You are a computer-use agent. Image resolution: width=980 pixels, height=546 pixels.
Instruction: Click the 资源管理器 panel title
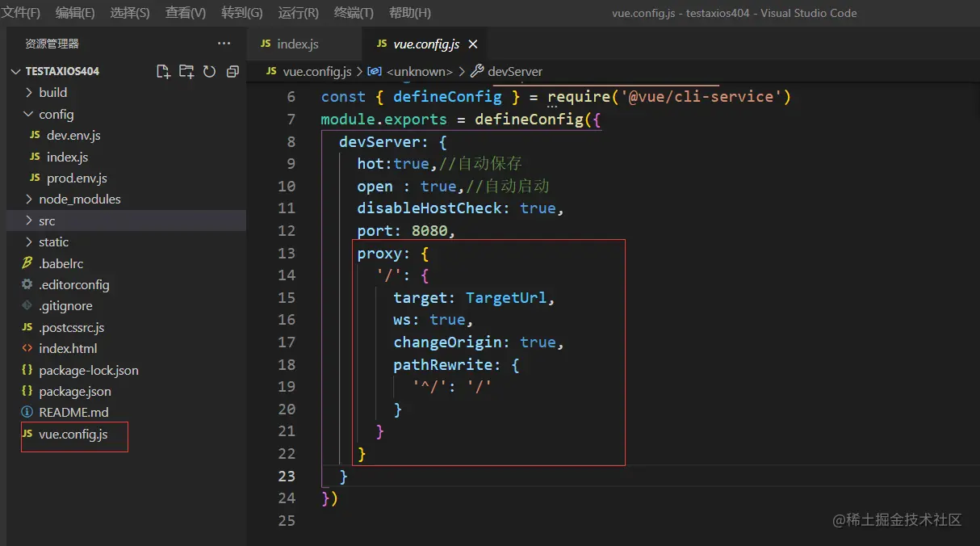[52, 44]
